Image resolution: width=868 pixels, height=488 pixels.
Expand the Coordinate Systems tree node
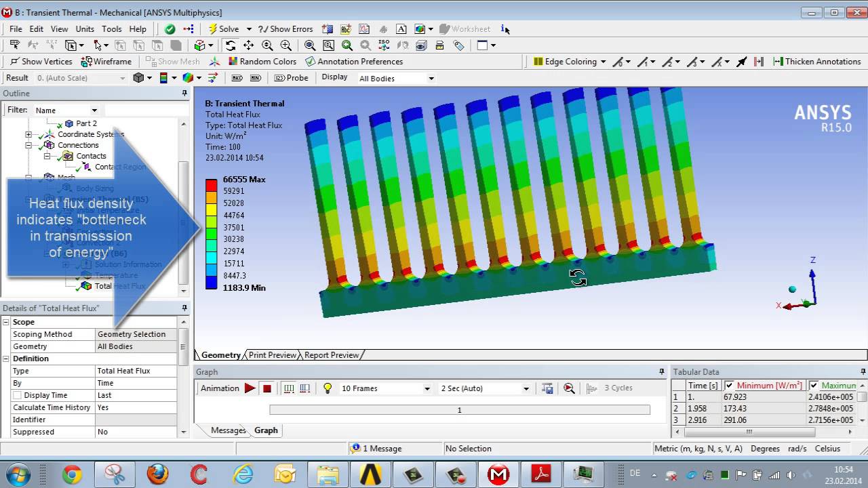click(28, 134)
